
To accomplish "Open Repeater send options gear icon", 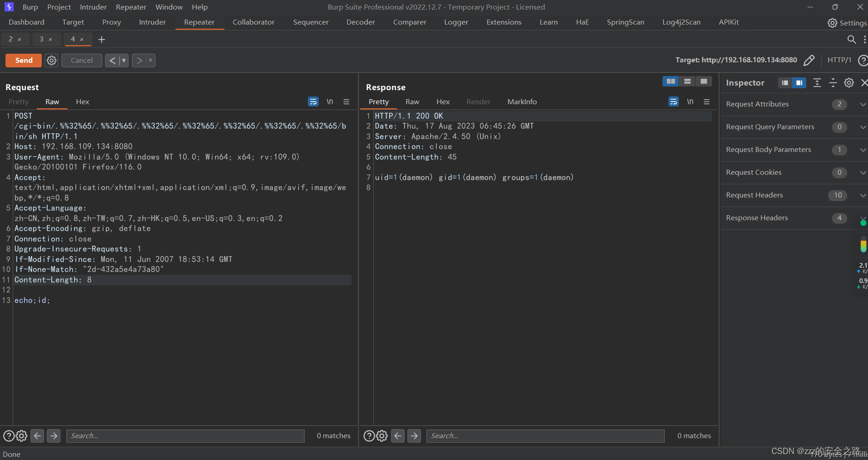I will click(x=52, y=61).
